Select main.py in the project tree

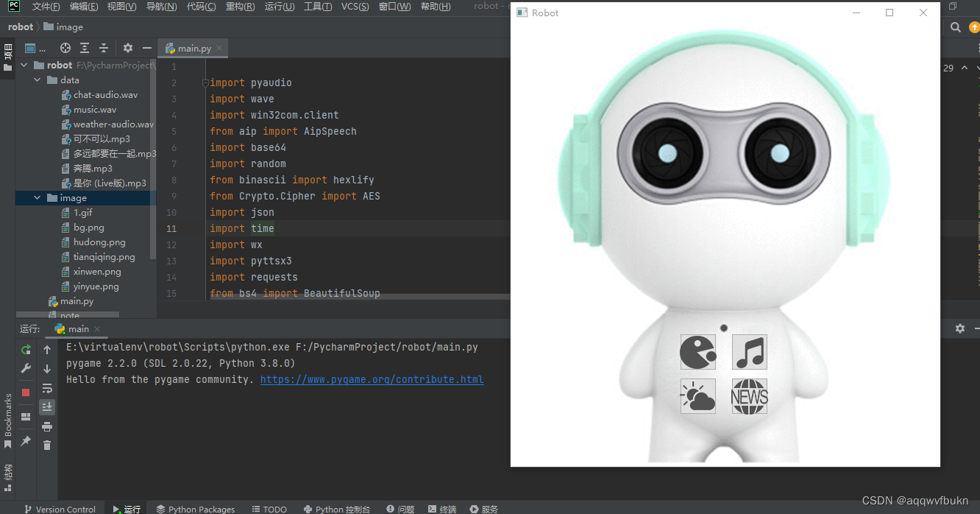point(77,301)
